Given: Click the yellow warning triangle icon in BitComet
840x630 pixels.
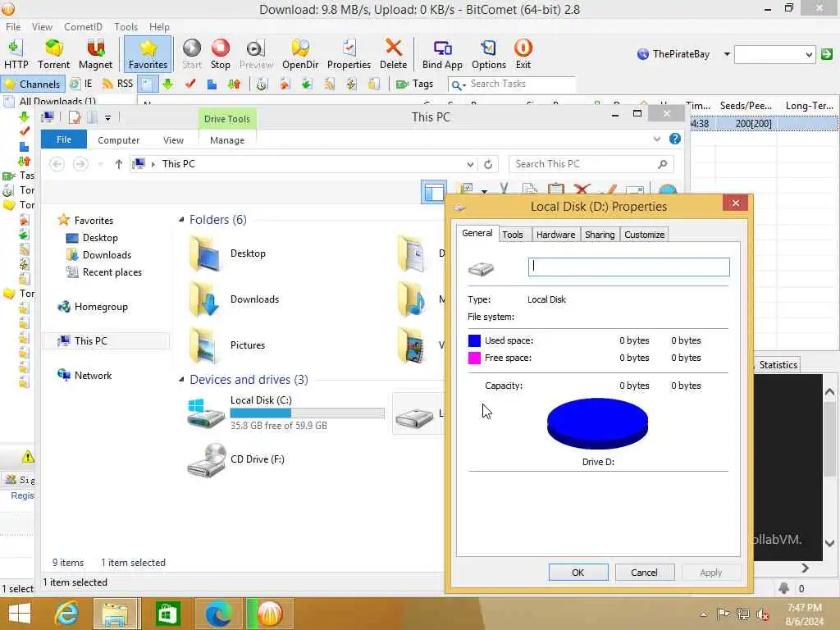Looking at the screenshot, I should (28, 457).
